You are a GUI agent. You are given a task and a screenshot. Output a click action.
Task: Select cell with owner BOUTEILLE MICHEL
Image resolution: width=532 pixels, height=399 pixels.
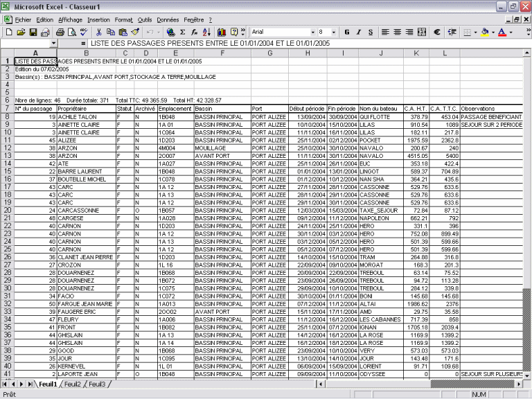coord(87,179)
